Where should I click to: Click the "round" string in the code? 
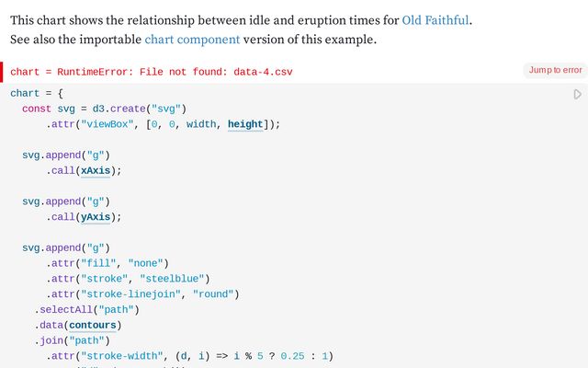click(215, 294)
